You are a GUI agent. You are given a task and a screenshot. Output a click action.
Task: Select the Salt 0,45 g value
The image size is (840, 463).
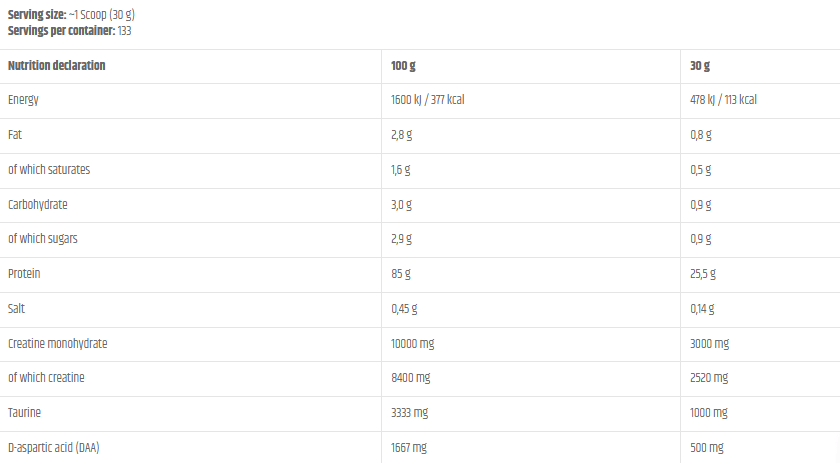pyautogui.click(x=404, y=308)
